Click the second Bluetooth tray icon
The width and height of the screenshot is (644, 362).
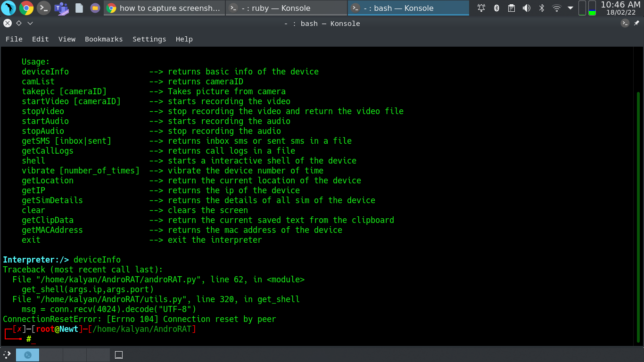542,8
